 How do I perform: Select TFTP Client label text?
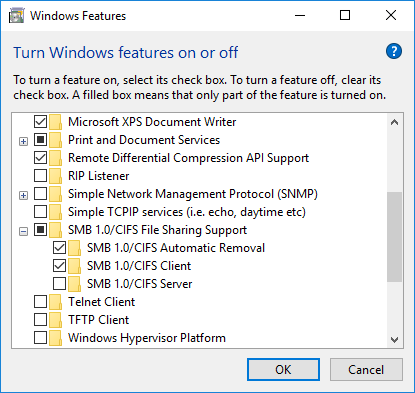(x=99, y=320)
